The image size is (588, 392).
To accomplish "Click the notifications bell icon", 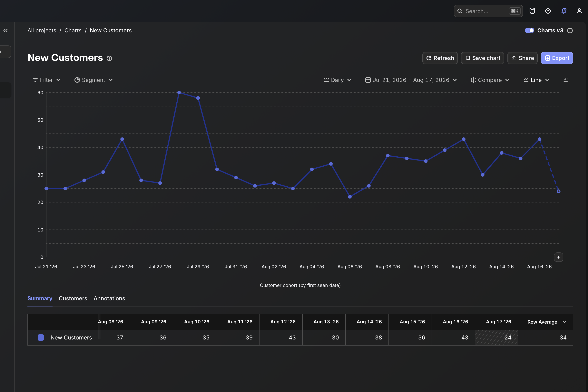I will pyautogui.click(x=563, y=11).
